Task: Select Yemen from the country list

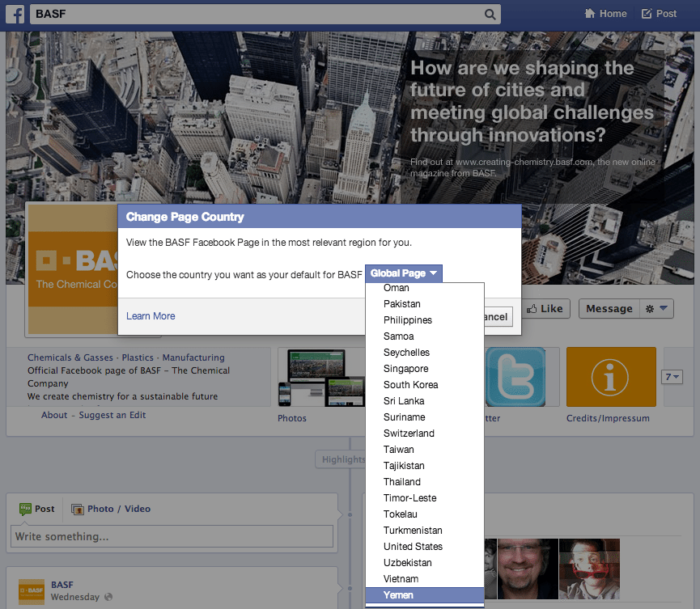Action: click(425, 594)
